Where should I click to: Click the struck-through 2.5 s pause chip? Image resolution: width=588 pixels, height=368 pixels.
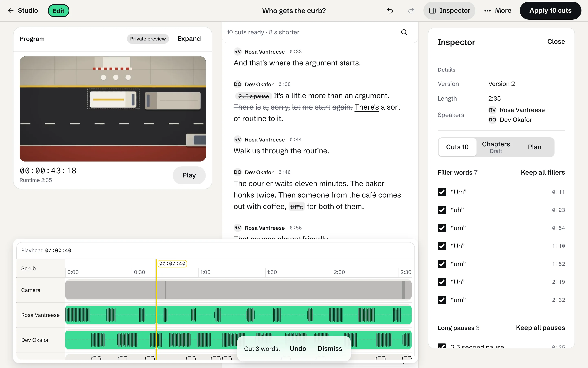(253, 96)
